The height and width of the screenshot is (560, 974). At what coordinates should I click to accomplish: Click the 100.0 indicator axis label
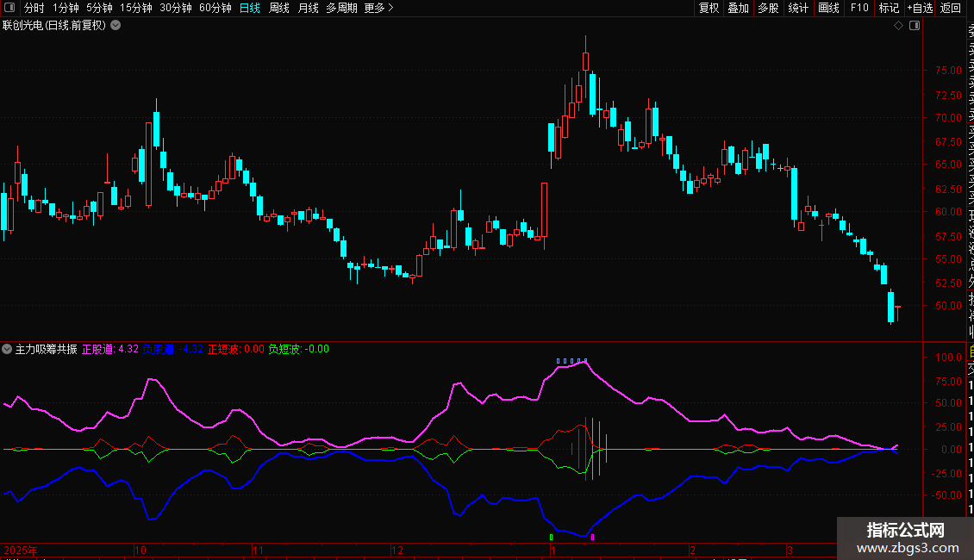pos(948,357)
